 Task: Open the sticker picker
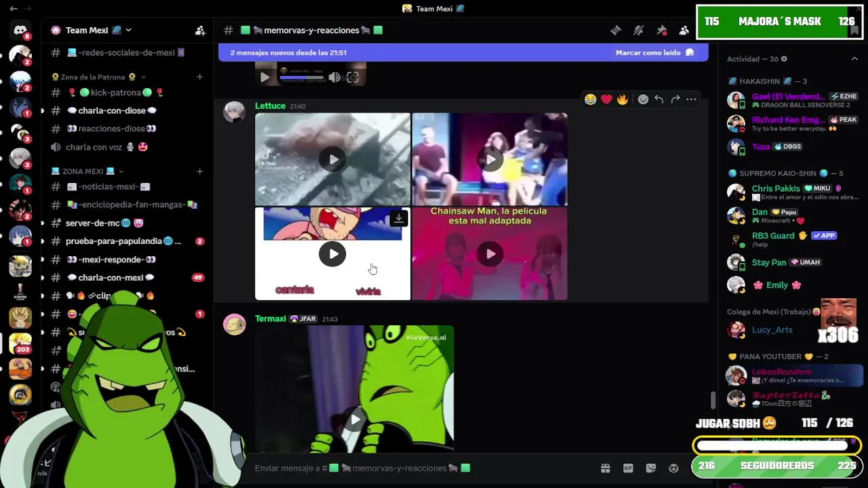pyautogui.click(x=651, y=468)
